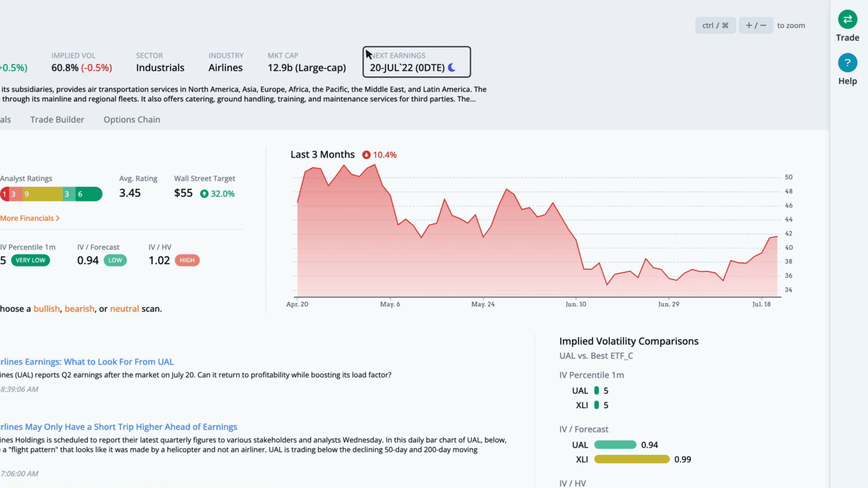Click the May. 24 chart axis label
The width and height of the screenshot is (868, 488).
483,305
